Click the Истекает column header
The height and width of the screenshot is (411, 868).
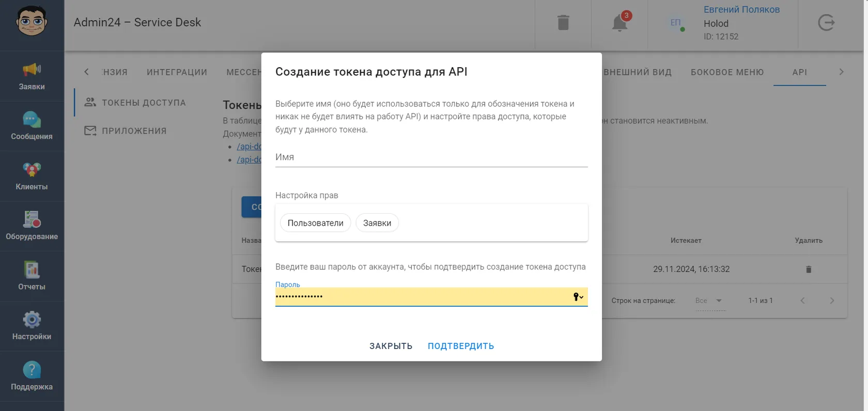click(x=686, y=241)
